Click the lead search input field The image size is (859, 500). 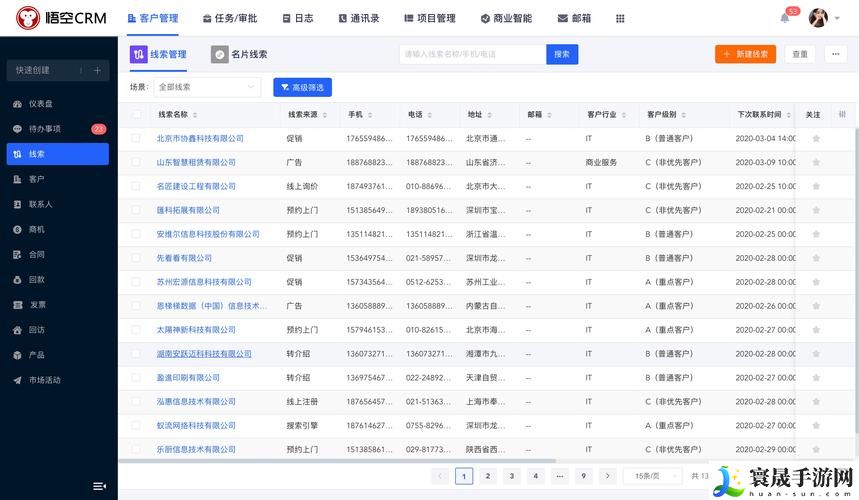tap(473, 54)
